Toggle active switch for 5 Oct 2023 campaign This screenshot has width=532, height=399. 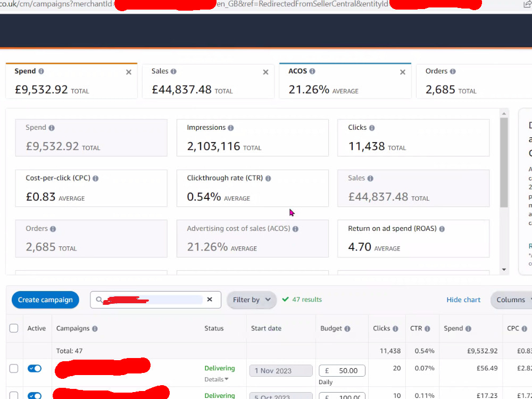35,396
